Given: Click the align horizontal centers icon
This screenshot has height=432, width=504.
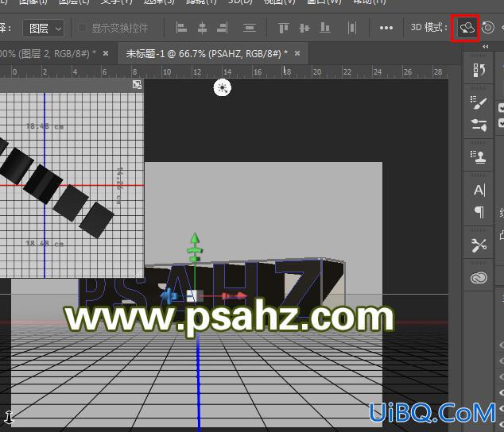Looking at the screenshot, I should coord(202,28).
